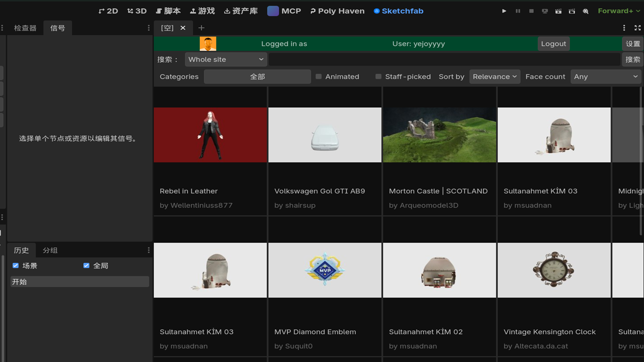Switch to the 检查器 tab

(25, 28)
